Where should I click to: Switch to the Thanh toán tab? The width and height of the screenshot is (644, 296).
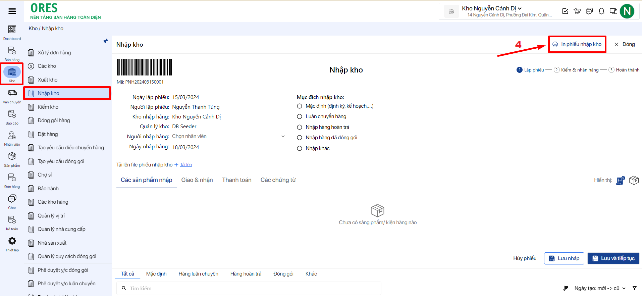(236, 180)
